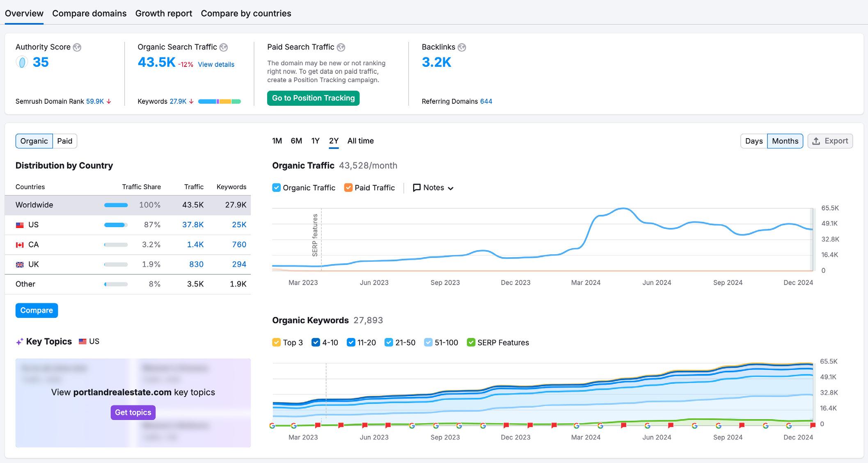The width and height of the screenshot is (868, 463).
Task: Click Go to Position Tracking button
Action: pos(313,98)
